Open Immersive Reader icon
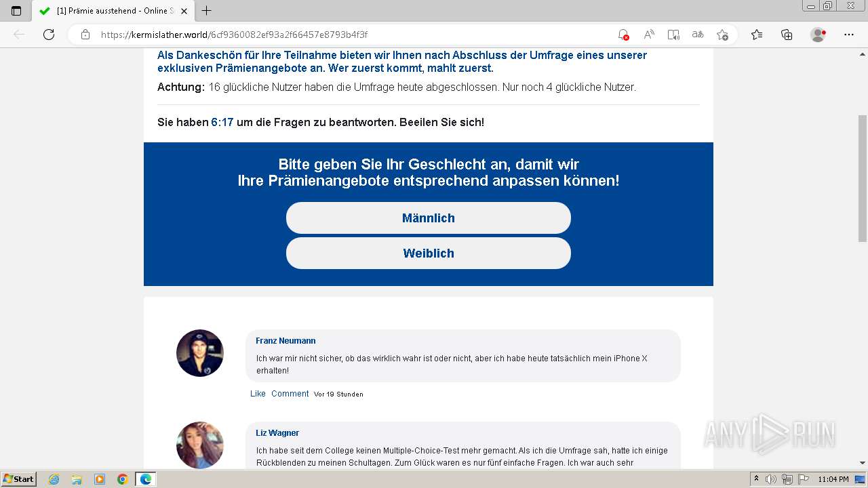The image size is (868, 488). [673, 35]
